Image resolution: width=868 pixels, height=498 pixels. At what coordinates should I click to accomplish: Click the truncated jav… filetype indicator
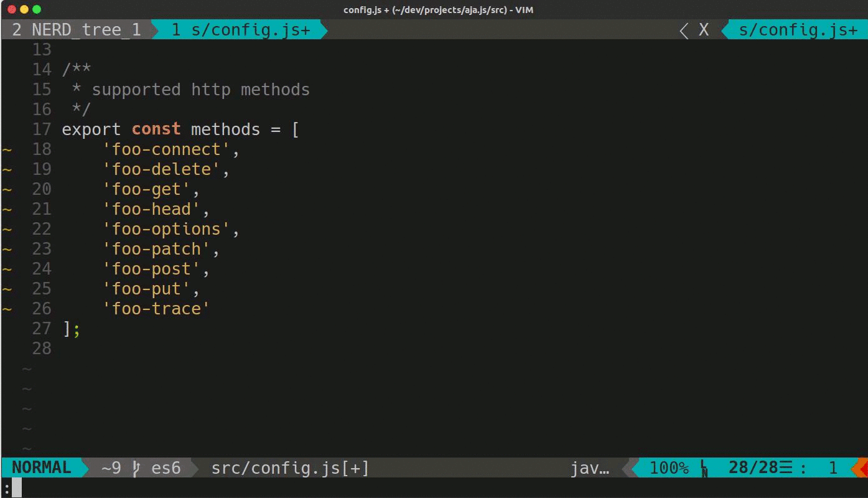tap(590, 468)
